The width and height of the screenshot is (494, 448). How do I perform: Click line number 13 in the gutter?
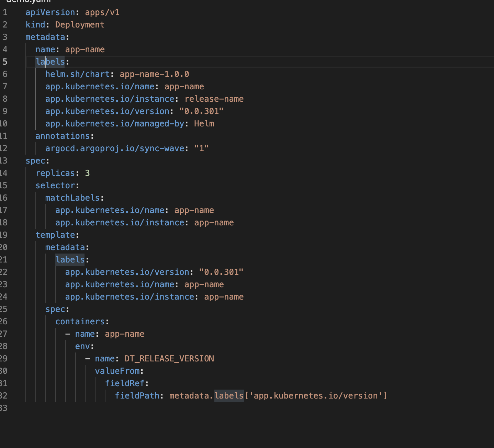tap(5, 160)
